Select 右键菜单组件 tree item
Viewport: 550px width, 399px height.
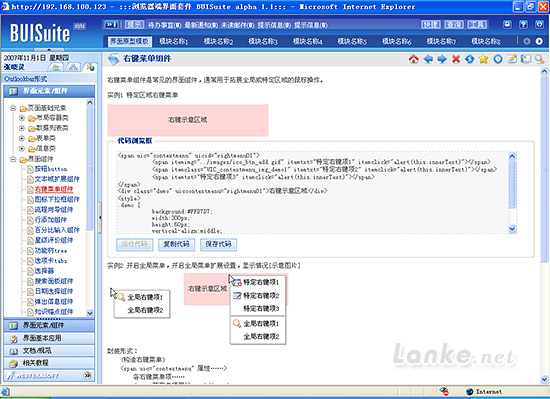point(54,189)
